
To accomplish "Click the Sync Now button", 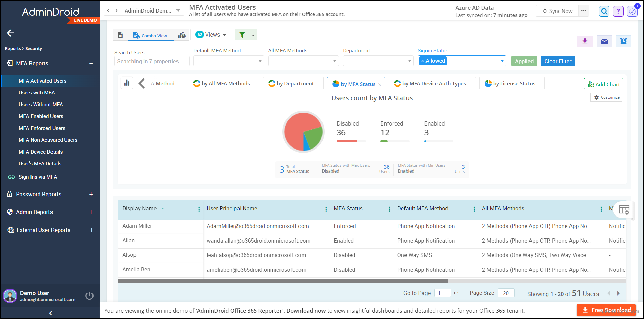I will pyautogui.click(x=557, y=11).
